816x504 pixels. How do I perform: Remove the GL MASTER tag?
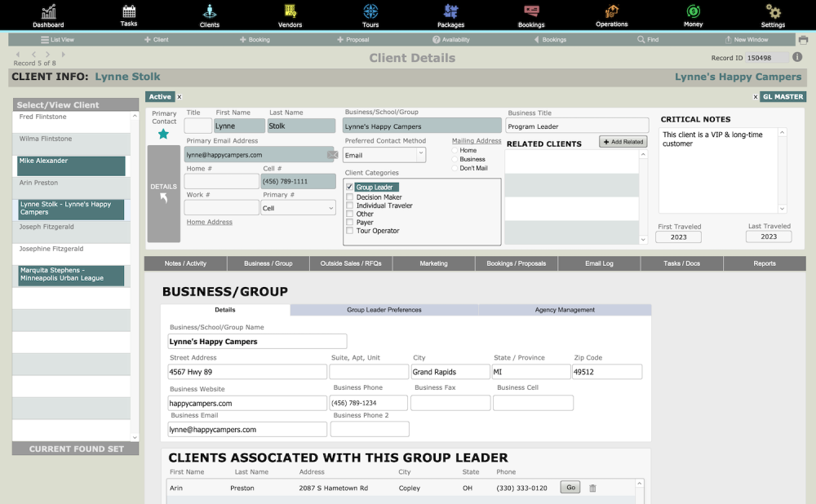[756, 97]
